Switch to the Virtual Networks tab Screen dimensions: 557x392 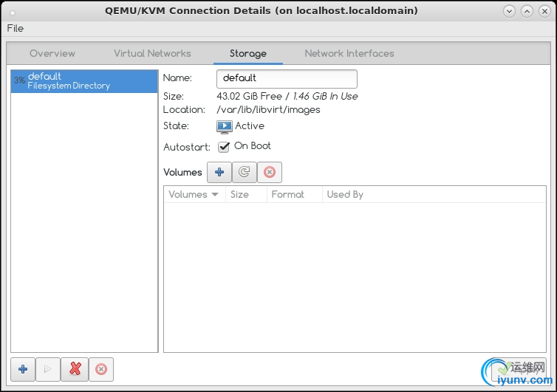click(152, 53)
